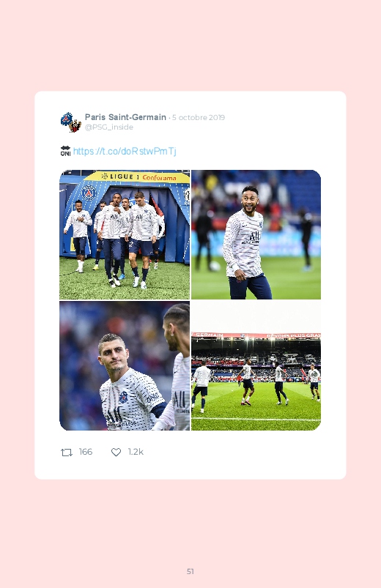Viewport: 381px width, 588px height.
Task: Click the PSG crest on blue tunnel
Action: click(x=89, y=193)
